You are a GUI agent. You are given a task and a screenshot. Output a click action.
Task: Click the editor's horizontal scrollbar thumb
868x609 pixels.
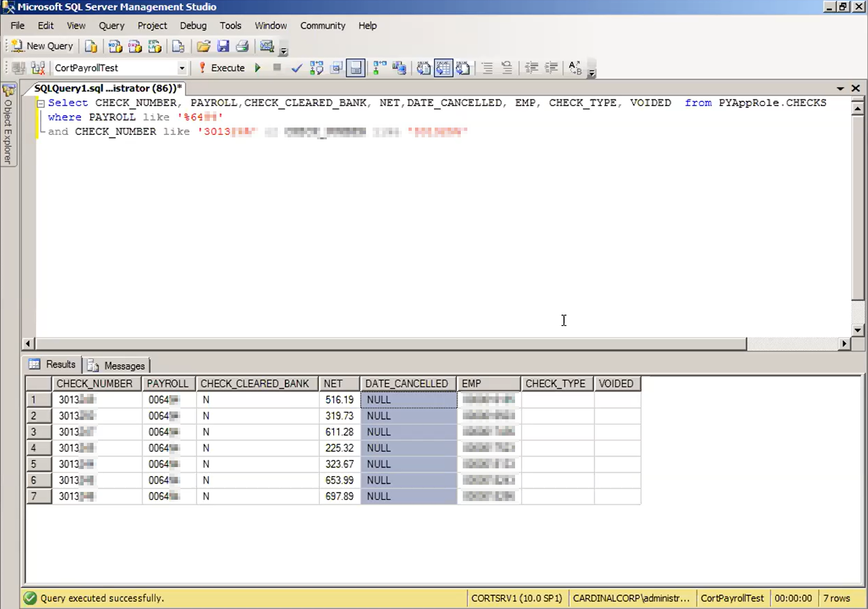coord(391,343)
